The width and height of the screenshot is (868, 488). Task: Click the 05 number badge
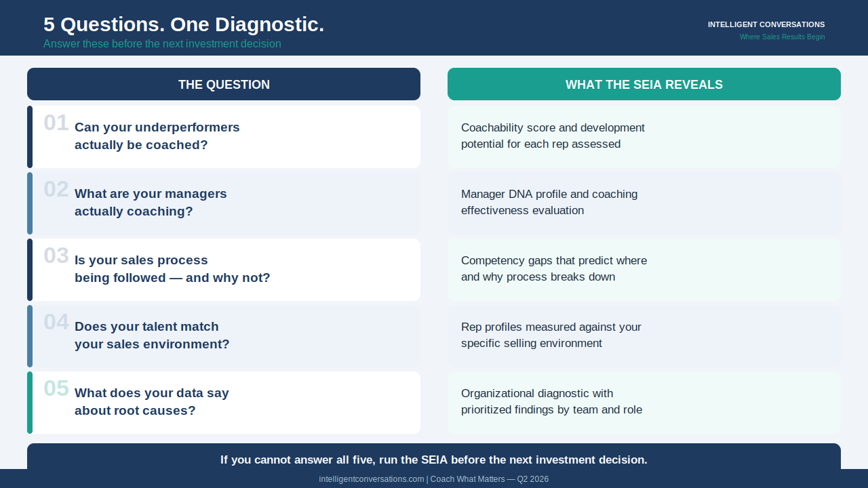(56, 388)
